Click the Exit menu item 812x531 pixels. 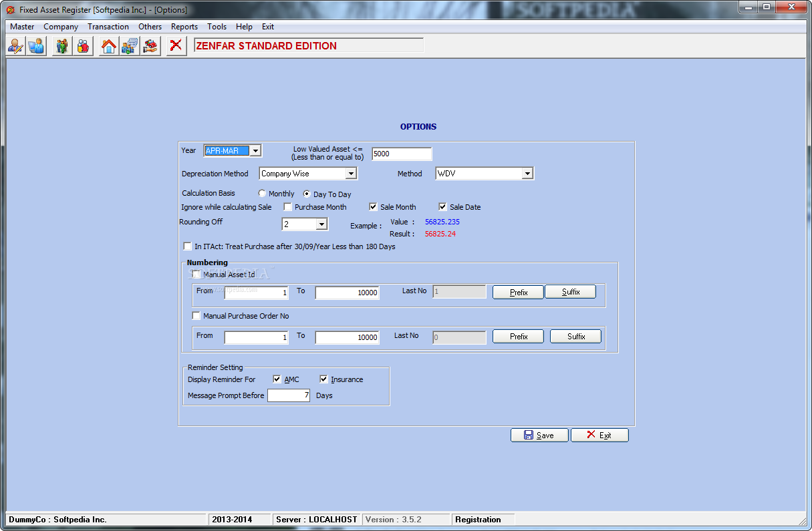(268, 27)
